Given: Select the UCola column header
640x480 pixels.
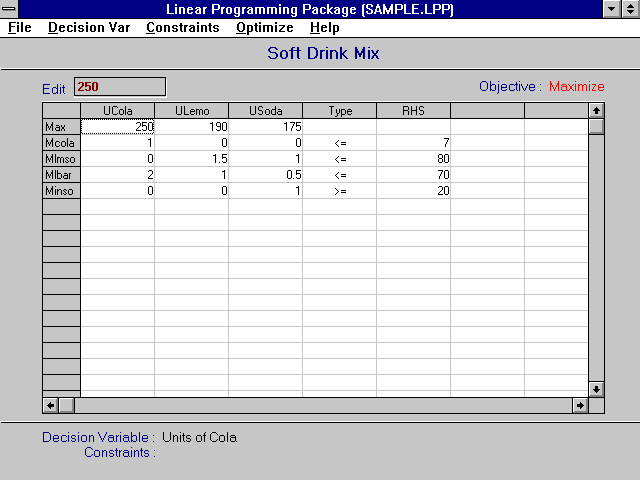Looking at the screenshot, I should click(117, 111).
